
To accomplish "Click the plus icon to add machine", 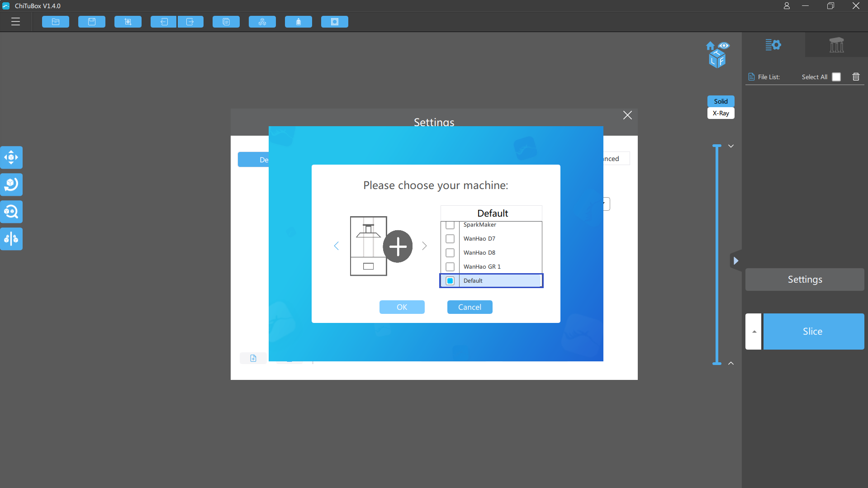I will (398, 246).
